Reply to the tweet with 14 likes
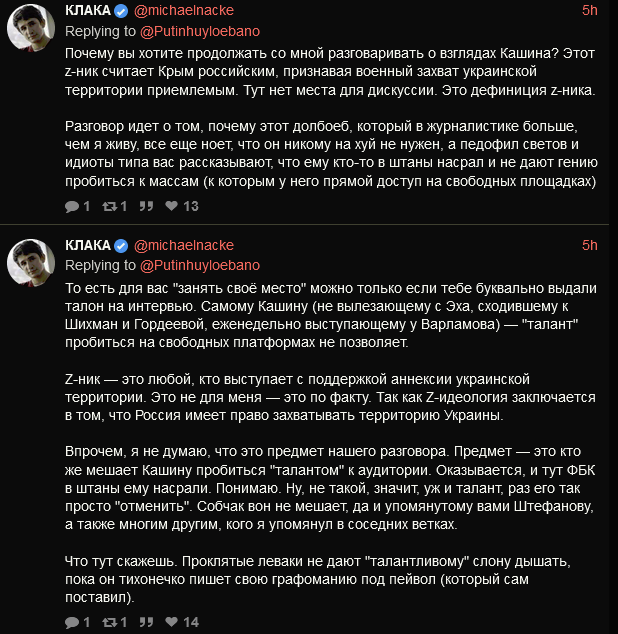The height and width of the screenshot is (634, 618). (x=72, y=622)
